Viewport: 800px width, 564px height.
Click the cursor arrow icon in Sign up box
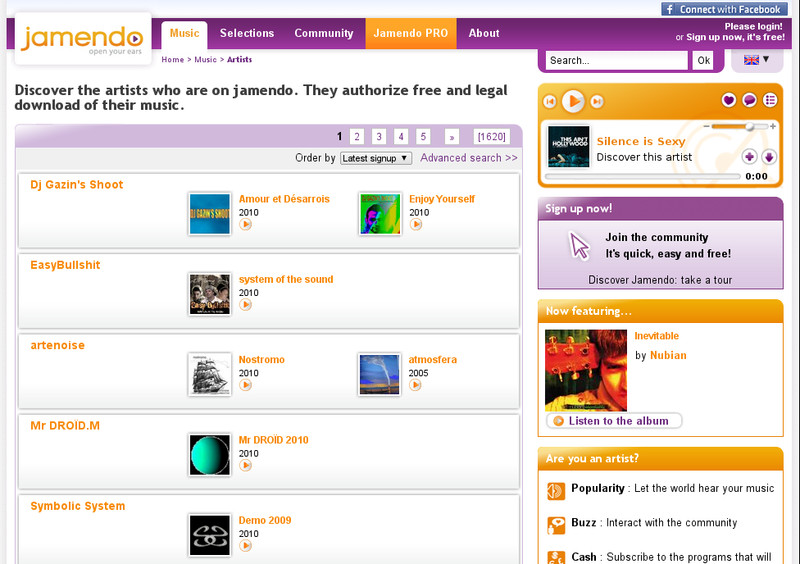pyautogui.click(x=579, y=246)
